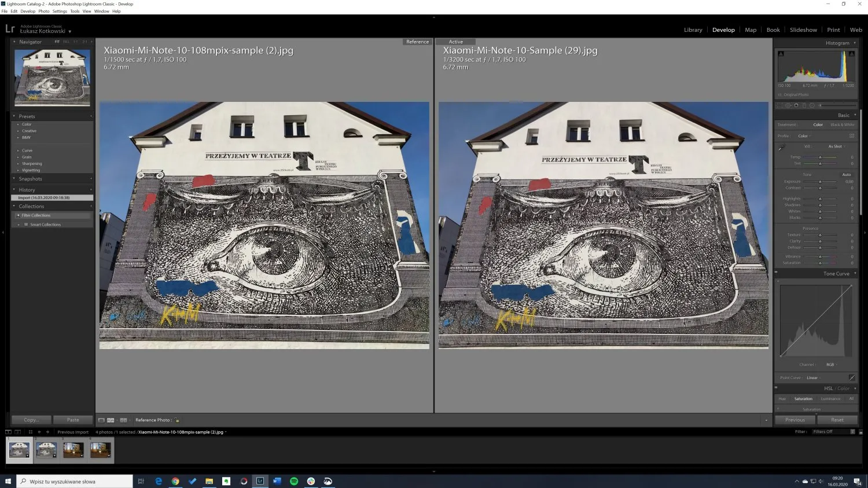
Task: Open the Profile Browser grid icon
Action: click(852, 136)
